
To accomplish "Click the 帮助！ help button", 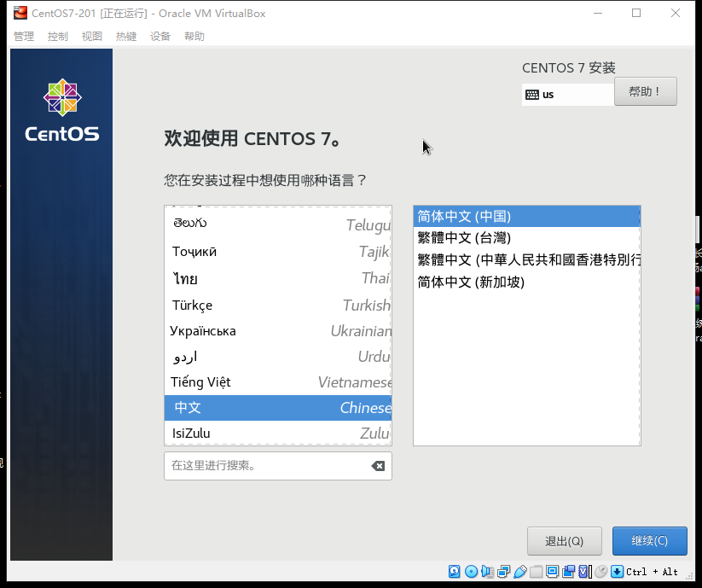I will point(645,92).
